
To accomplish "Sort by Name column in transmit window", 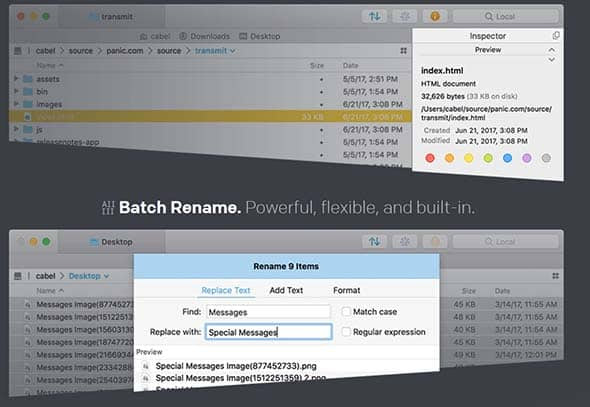I will coord(50,65).
